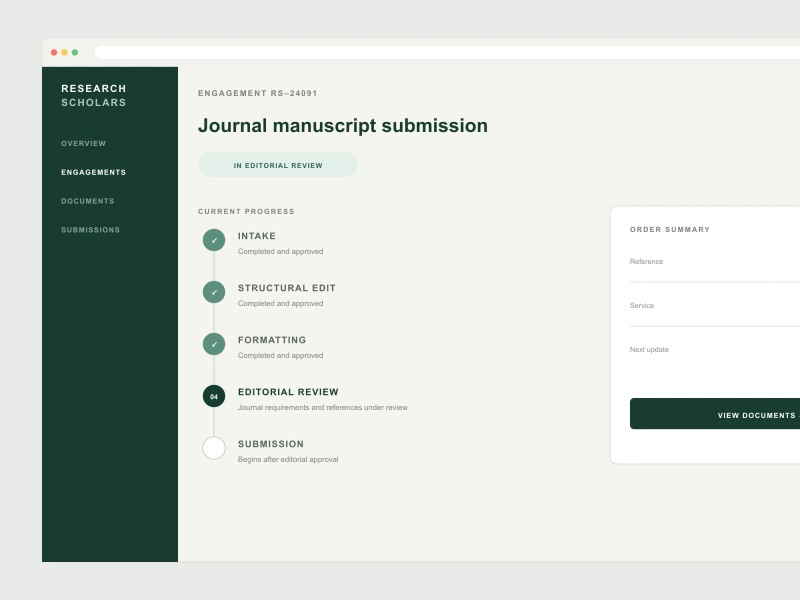Screen dimensions: 800x600
Task: Click 'Journal requirements and references under review' text
Action: 323,407
